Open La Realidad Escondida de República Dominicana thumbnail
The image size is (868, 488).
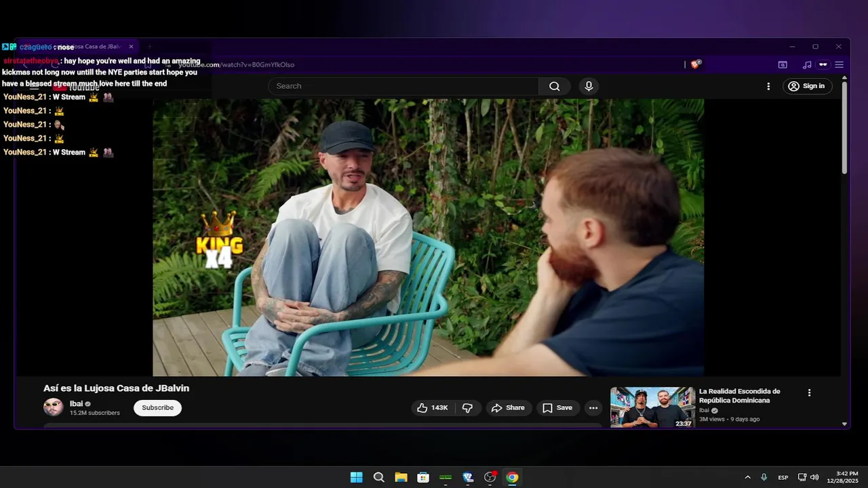(x=652, y=407)
